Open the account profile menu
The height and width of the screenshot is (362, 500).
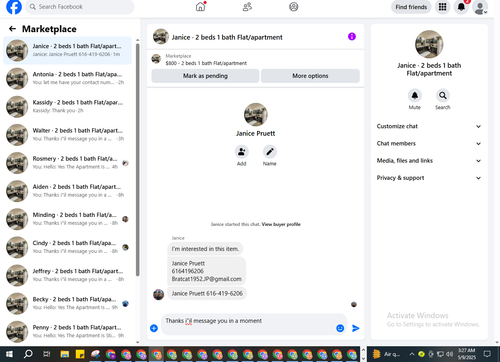point(480,7)
